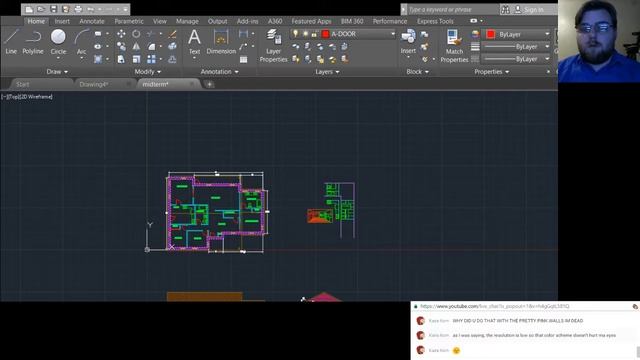640x360 pixels.
Task: Expand the Modify panel
Action: [148, 72]
